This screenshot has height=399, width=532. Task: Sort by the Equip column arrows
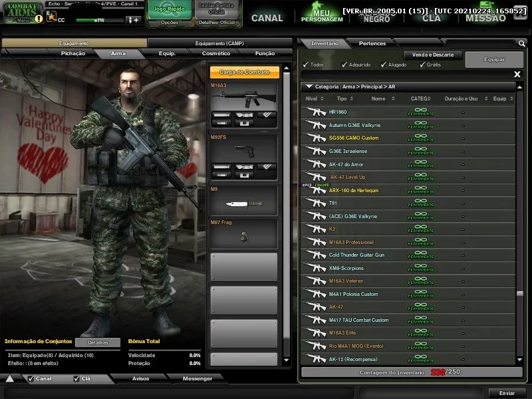pyautogui.click(x=511, y=98)
